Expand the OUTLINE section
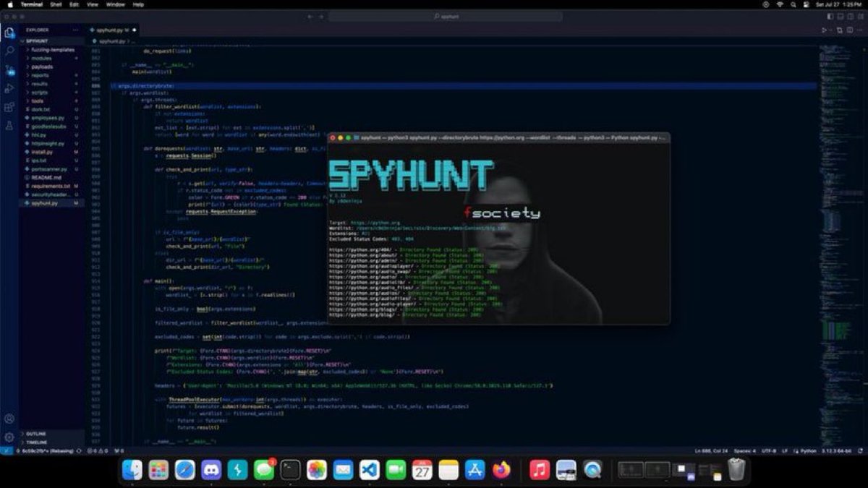The width and height of the screenshot is (868, 488). point(51,433)
